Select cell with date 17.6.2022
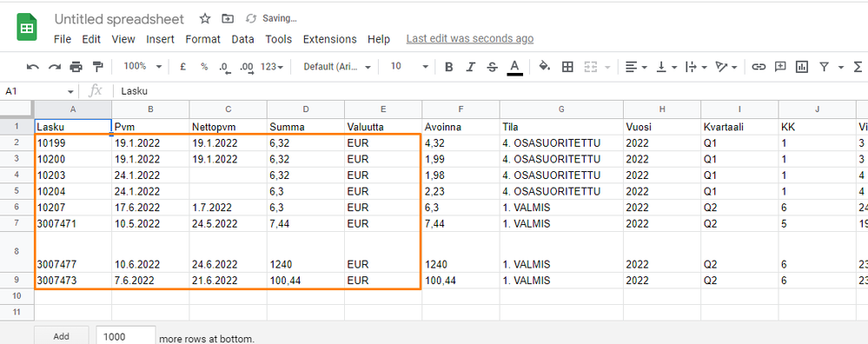The height and width of the screenshot is (344, 868). (x=150, y=208)
